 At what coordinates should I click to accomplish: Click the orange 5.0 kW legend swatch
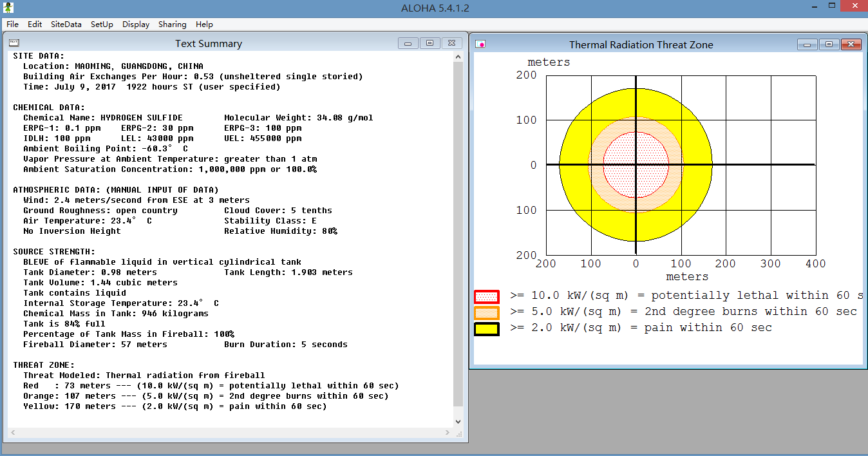point(487,313)
